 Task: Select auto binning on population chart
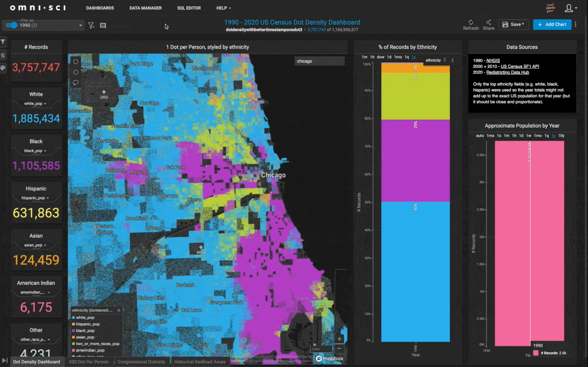(x=480, y=136)
